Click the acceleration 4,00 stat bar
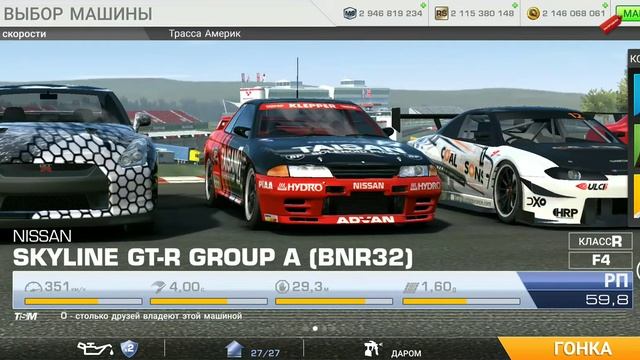This screenshot has width=640, height=360. pos(209,302)
